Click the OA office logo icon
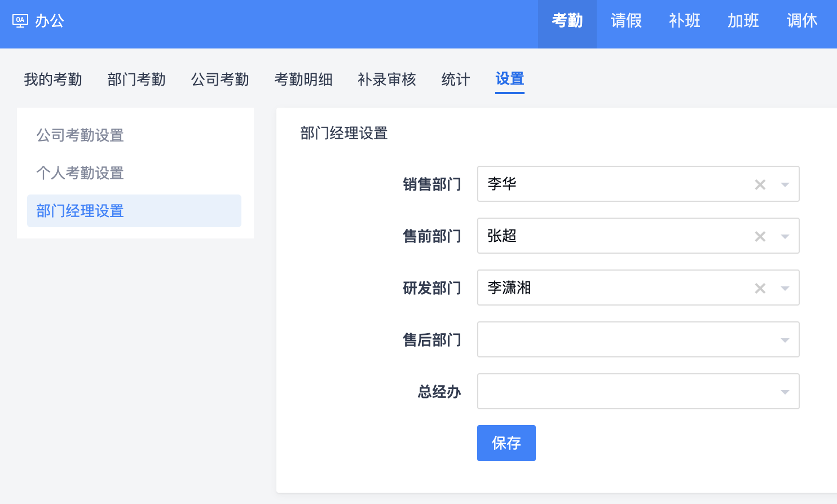837x504 pixels. [20, 21]
